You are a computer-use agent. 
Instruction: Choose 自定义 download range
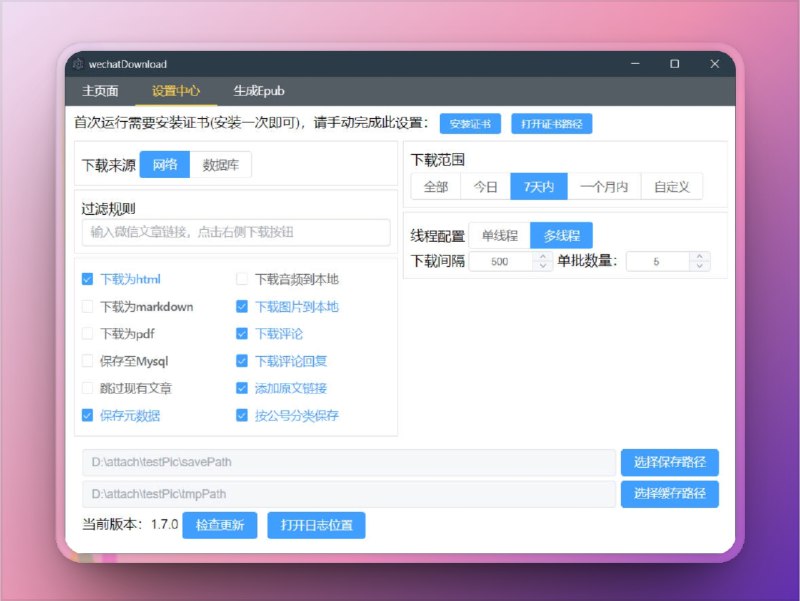(x=674, y=186)
